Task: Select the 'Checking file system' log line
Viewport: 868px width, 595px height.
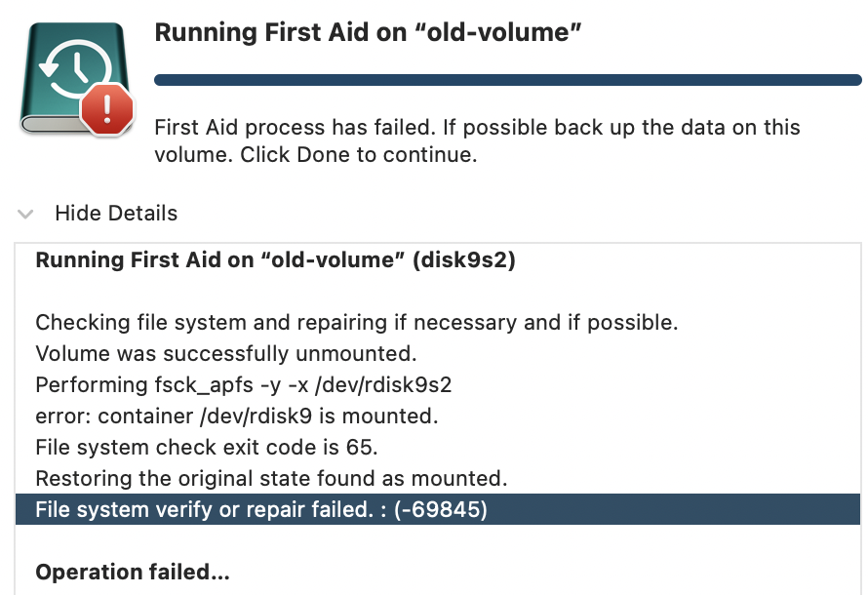Action: click(x=356, y=323)
